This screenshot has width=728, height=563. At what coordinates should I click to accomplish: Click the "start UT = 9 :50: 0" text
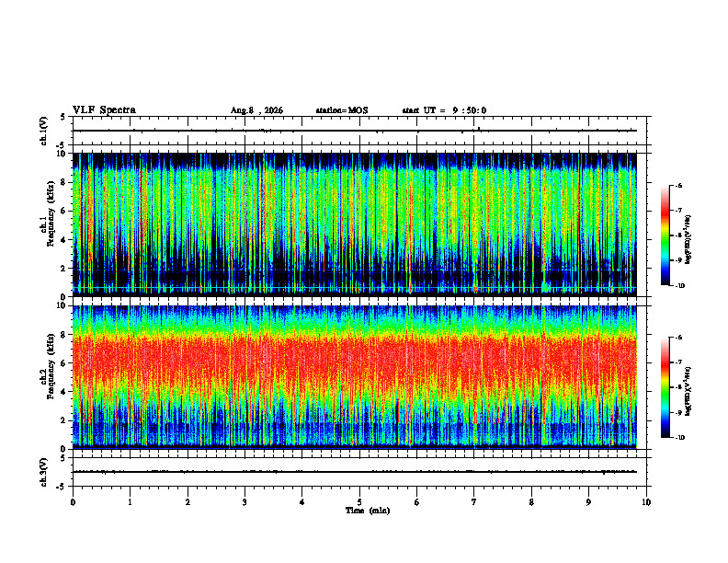coord(444,110)
